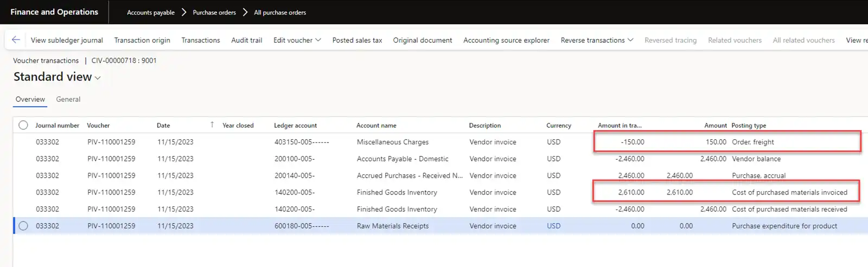The width and height of the screenshot is (868, 267).
Task: Click Transaction origin button
Action: [x=142, y=40]
